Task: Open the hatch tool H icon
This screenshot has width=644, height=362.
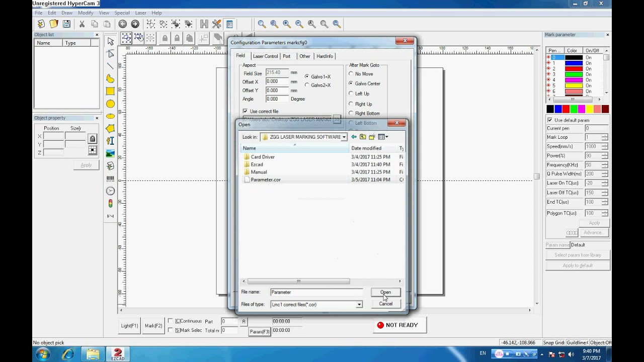Action: [x=204, y=24]
